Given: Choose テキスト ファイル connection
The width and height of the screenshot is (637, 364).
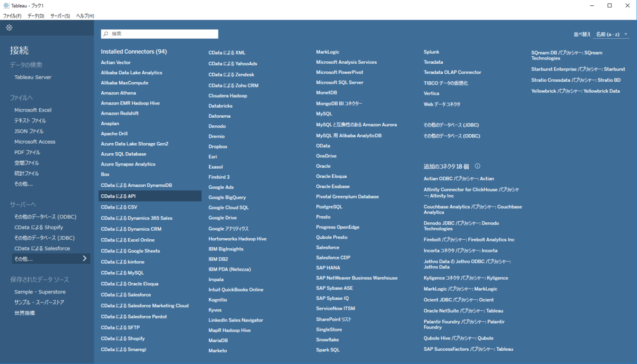Looking at the screenshot, I should click(x=30, y=120).
